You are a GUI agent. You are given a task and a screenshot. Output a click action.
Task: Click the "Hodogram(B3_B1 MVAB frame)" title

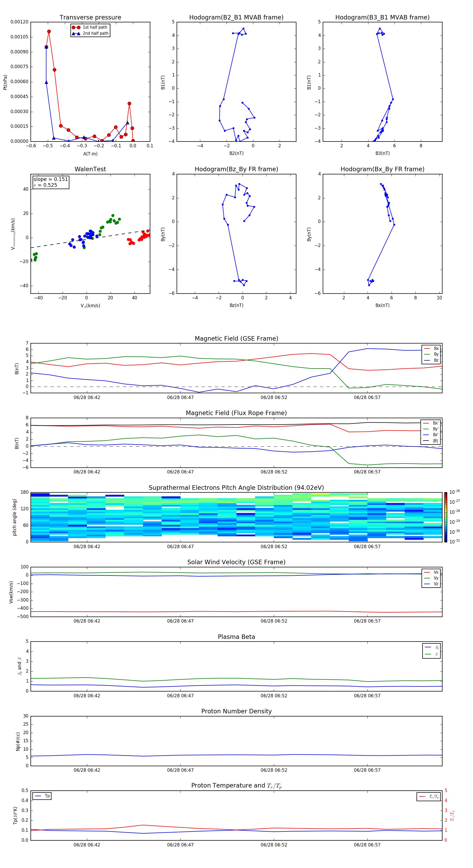382,18
